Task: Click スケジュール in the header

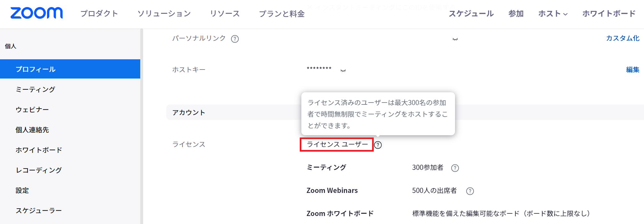Action: (471, 14)
